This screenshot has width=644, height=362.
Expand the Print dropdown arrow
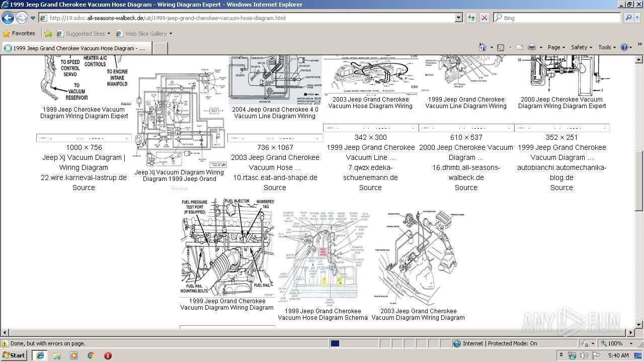[541, 47]
